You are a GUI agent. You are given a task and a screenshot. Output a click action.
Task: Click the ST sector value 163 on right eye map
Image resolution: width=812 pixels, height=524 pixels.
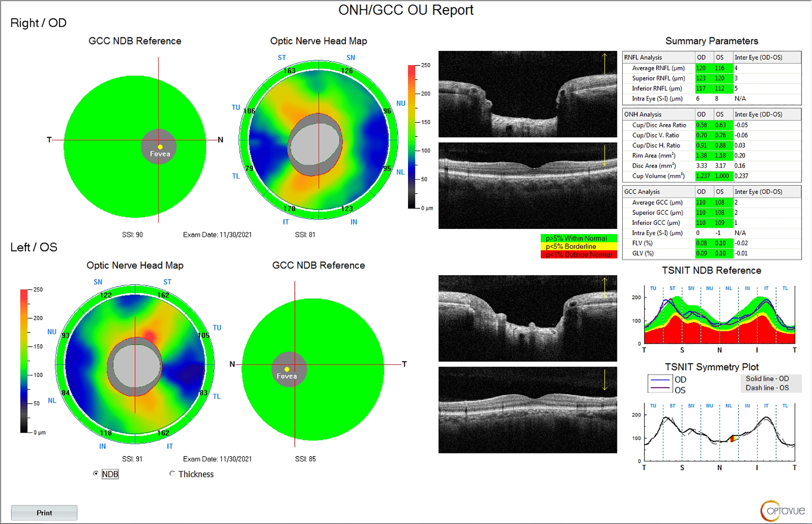click(x=290, y=70)
